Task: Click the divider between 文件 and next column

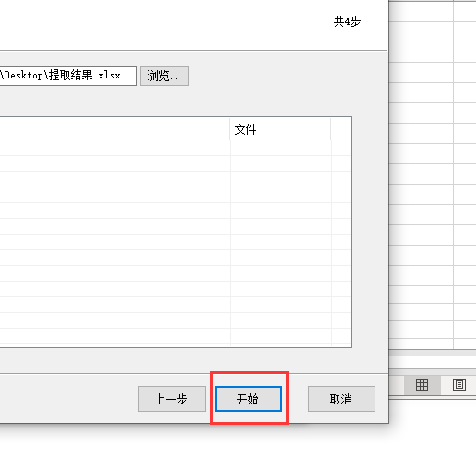Action: pyautogui.click(x=331, y=129)
